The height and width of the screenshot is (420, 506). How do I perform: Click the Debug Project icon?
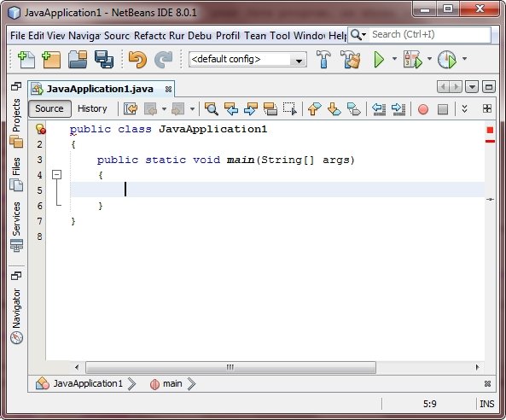[x=412, y=60]
